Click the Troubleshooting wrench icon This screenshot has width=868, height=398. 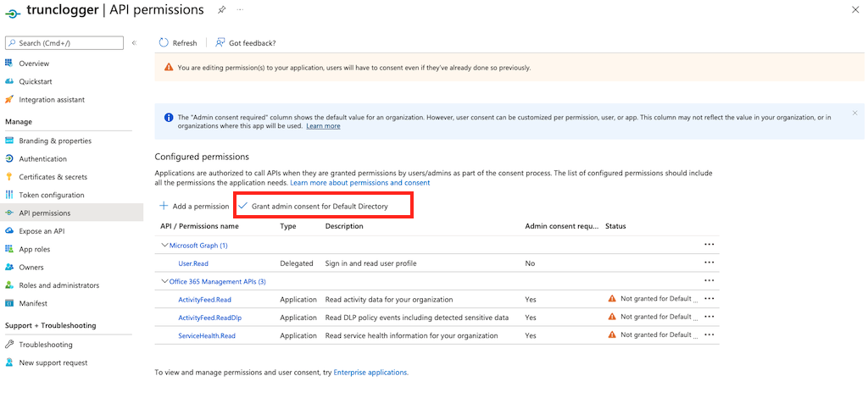coord(8,345)
